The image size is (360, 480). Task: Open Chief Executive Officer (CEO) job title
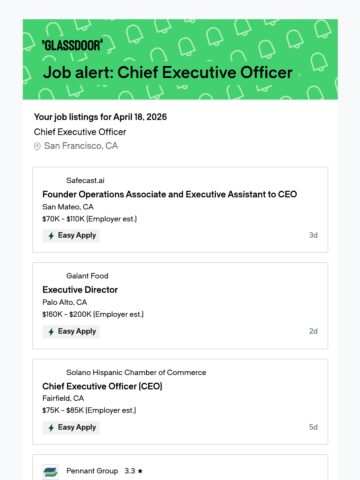[102, 386]
